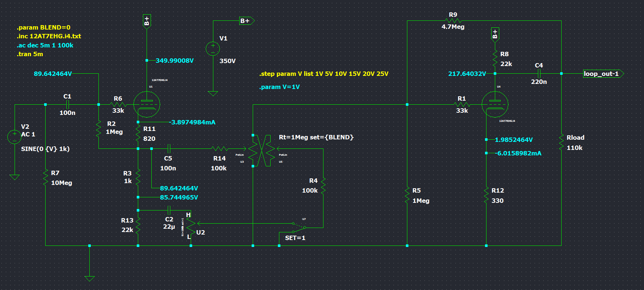Select the R7 10Meg resistor
Image resolution: width=644 pixels, height=290 pixels.
coord(46,178)
